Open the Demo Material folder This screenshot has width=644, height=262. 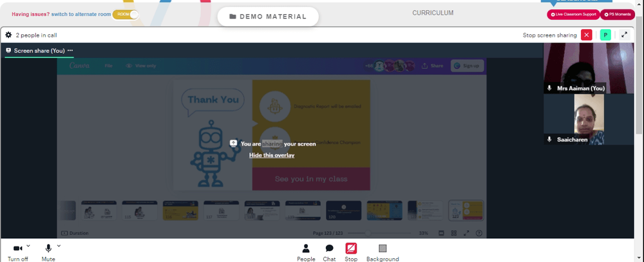(268, 17)
